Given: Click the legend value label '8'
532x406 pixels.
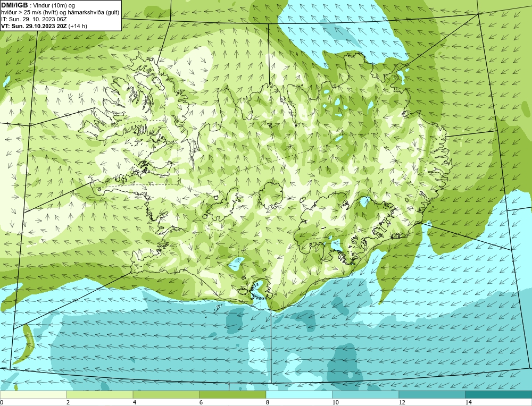Looking at the screenshot, I should tap(268, 402).
